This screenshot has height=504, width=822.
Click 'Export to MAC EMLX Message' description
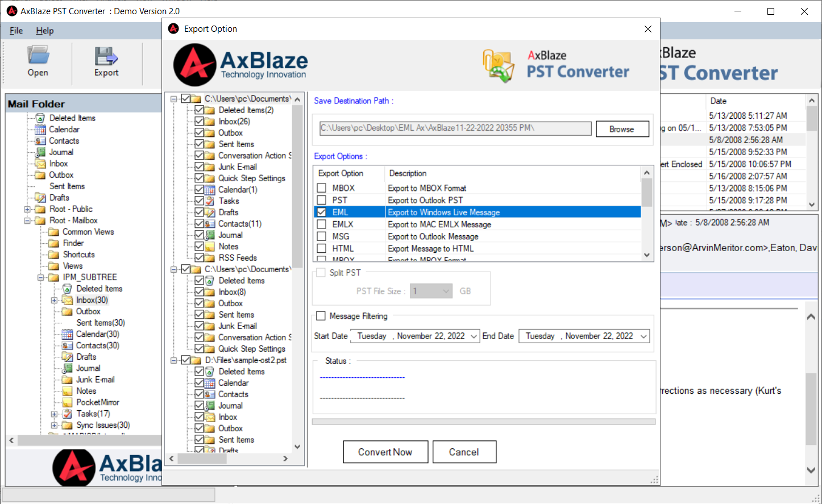click(439, 224)
